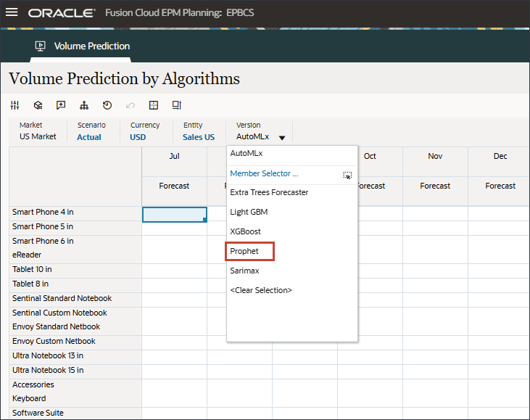Image resolution: width=530 pixels, height=420 pixels.
Task: Click Fusion Cloud EPM Planning title
Action: coord(180,13)
